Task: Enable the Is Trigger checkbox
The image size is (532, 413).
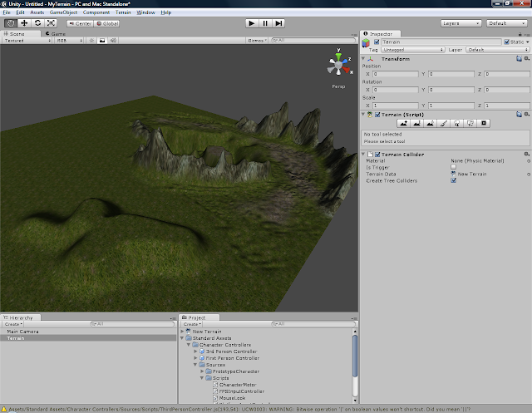Action: click(453, 167)
